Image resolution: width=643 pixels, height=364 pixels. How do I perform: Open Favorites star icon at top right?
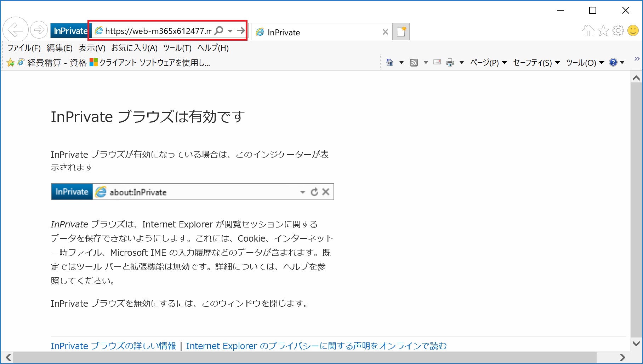[x=603, y=31]
